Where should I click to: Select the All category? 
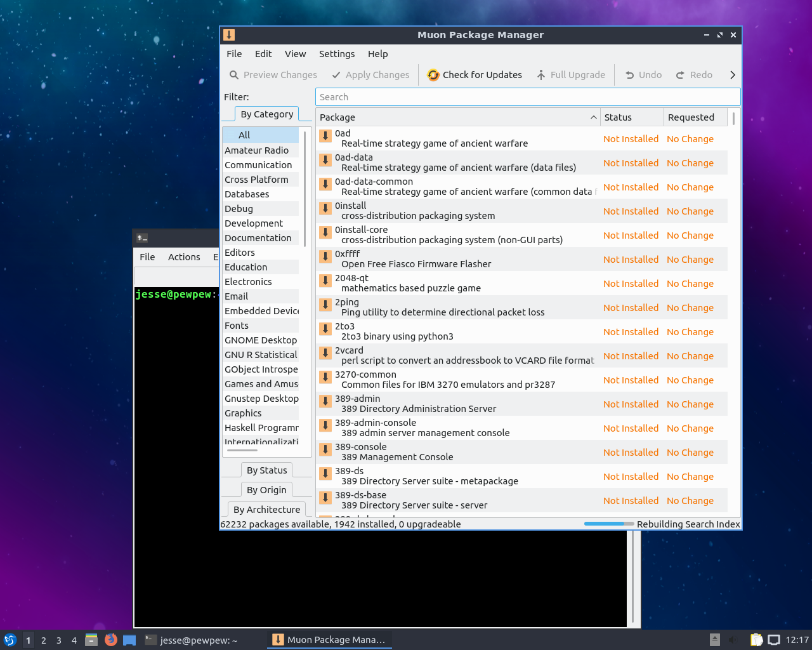261,135
